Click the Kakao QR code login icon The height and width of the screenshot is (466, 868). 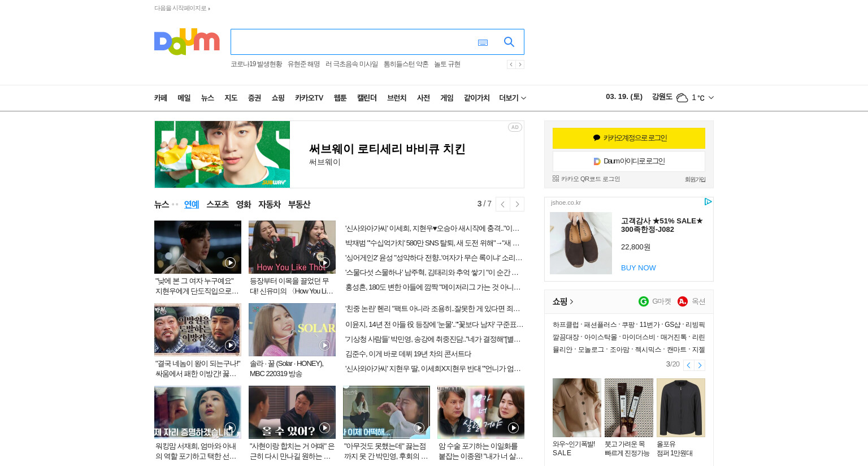(x=555, y=179)
